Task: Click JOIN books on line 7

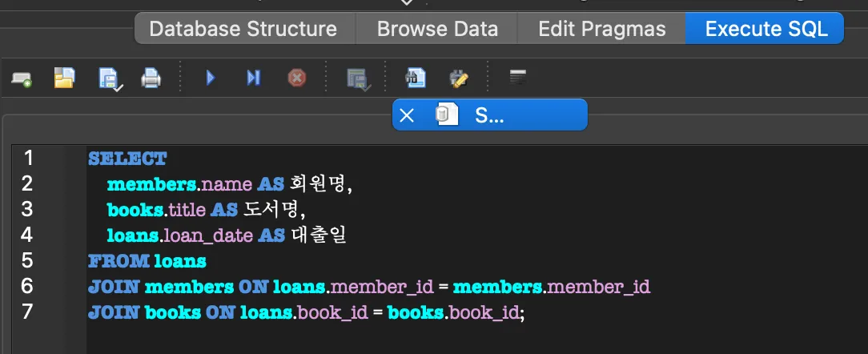Action: click(144, 312)
